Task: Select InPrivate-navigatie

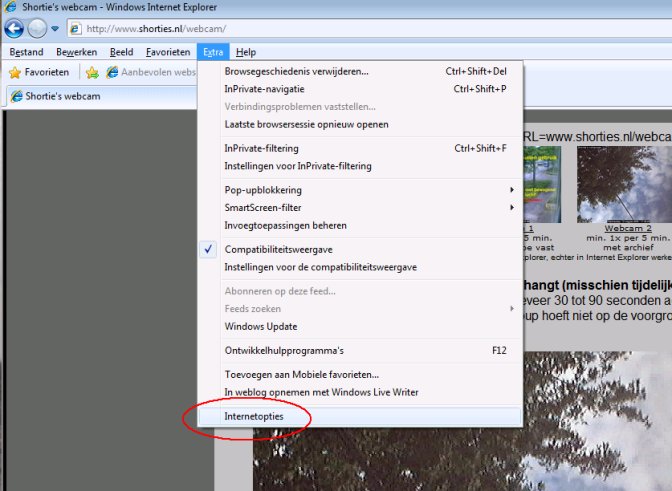Action: point(360,89)
